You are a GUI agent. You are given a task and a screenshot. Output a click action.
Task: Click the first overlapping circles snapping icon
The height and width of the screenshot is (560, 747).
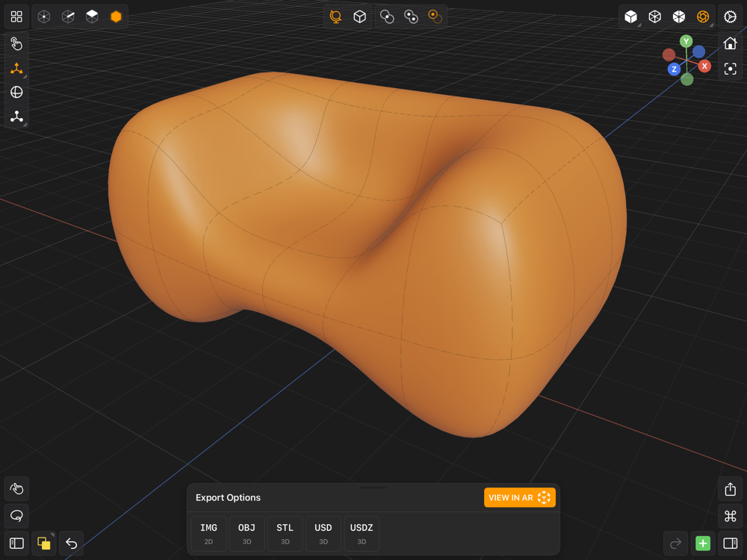pos(387,16)
